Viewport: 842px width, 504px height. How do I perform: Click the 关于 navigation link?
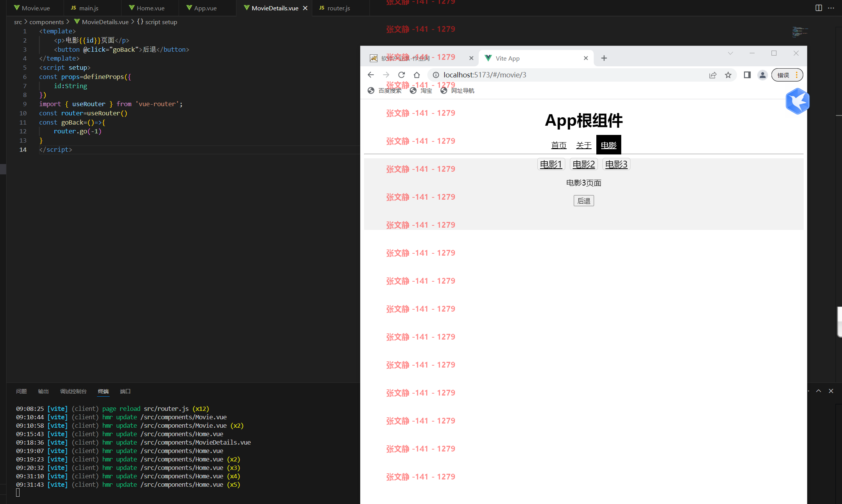pos(584,145)
